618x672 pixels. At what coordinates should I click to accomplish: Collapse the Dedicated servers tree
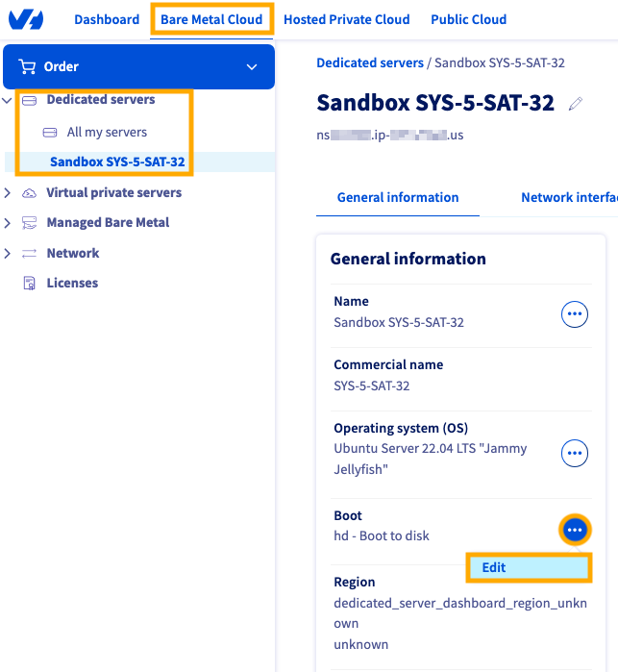click(7, 101)
